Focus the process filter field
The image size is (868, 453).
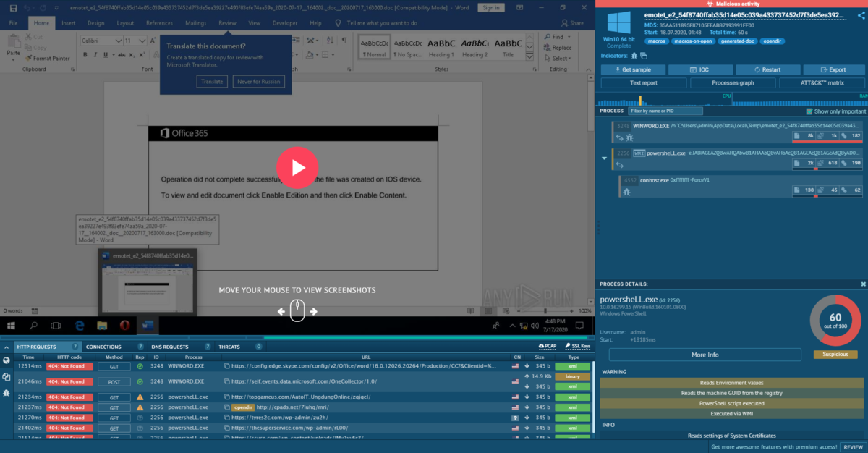coord(665,111)
